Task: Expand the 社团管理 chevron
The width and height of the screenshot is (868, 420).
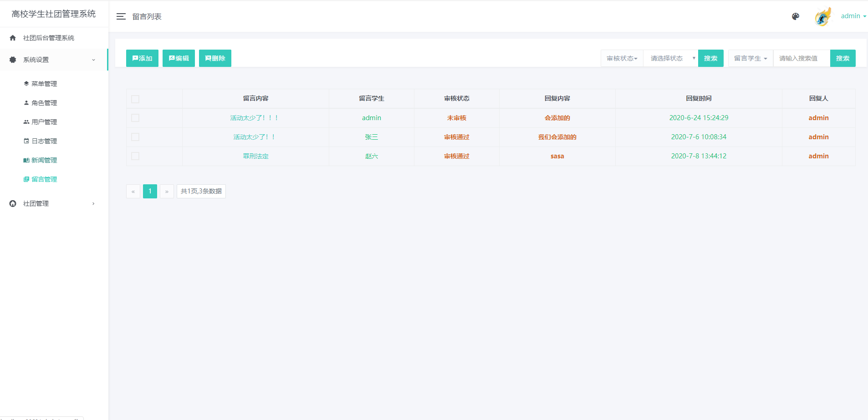Action: [93, 203]
